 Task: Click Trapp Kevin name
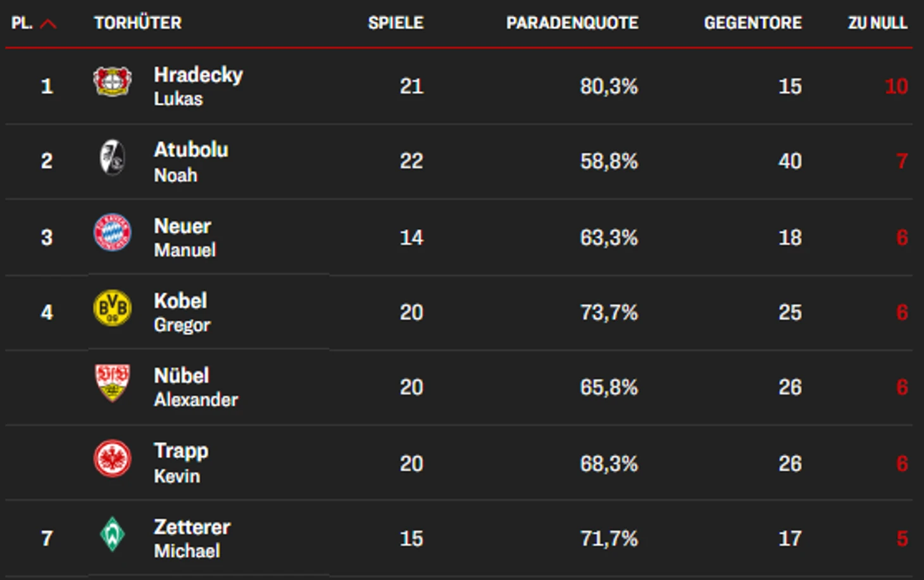tap(181, 463)
